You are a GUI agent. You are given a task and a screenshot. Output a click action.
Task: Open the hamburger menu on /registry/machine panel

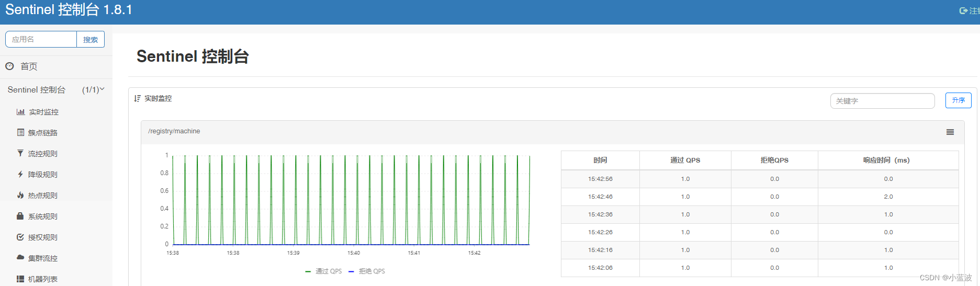click(950, 132)
